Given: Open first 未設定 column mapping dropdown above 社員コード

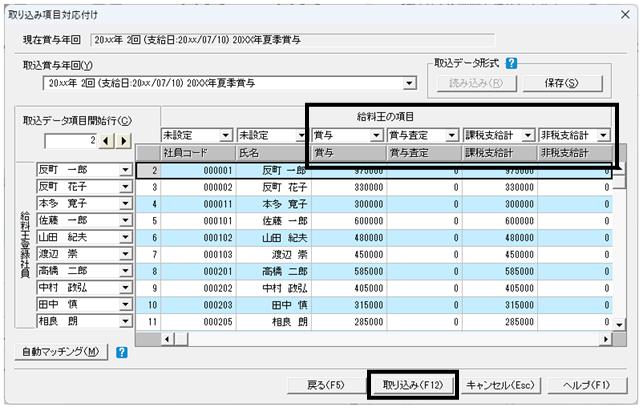Looking at the screenshot, I should (x=225, y=135).
